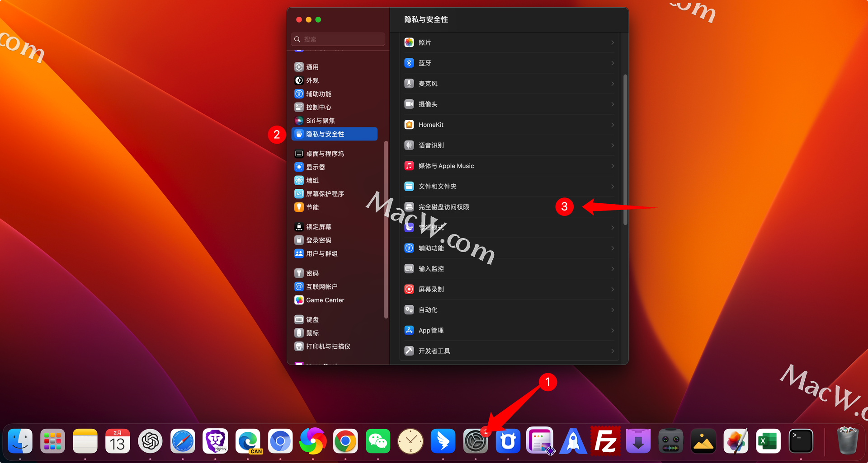The width and height of the screenshot is (868, 463).
Task: Expand the 摄像头 row chevron
Action: [x=613, y=104]
